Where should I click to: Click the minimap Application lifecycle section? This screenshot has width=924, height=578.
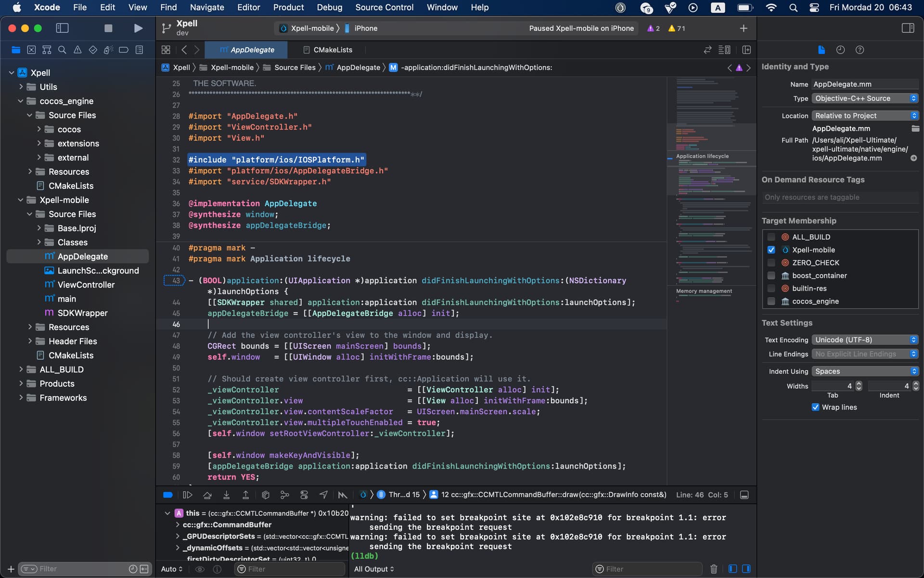(x=702, y=156)
